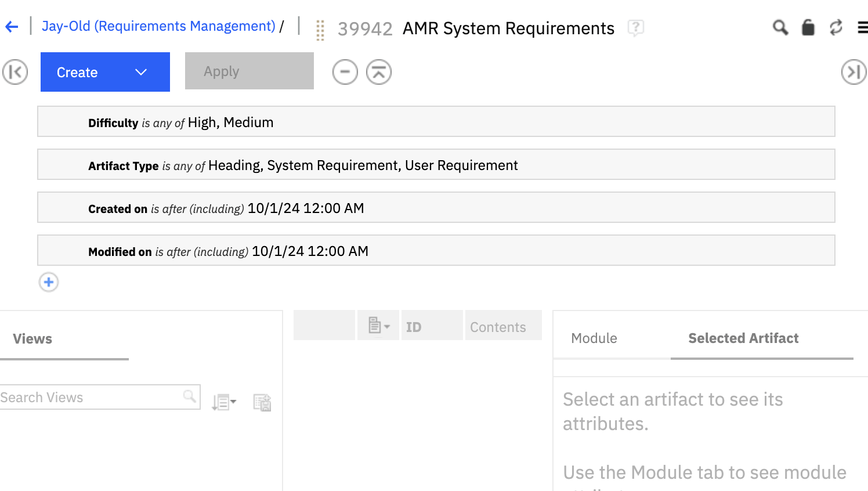Collapse the right sidebar with the arrow-bar icon
The image size is (868, 491).
[x=854, y=72]
